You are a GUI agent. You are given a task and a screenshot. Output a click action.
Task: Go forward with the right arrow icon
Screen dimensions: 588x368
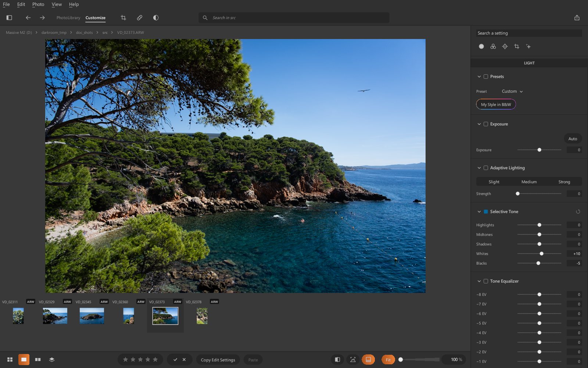click(42, 18)
